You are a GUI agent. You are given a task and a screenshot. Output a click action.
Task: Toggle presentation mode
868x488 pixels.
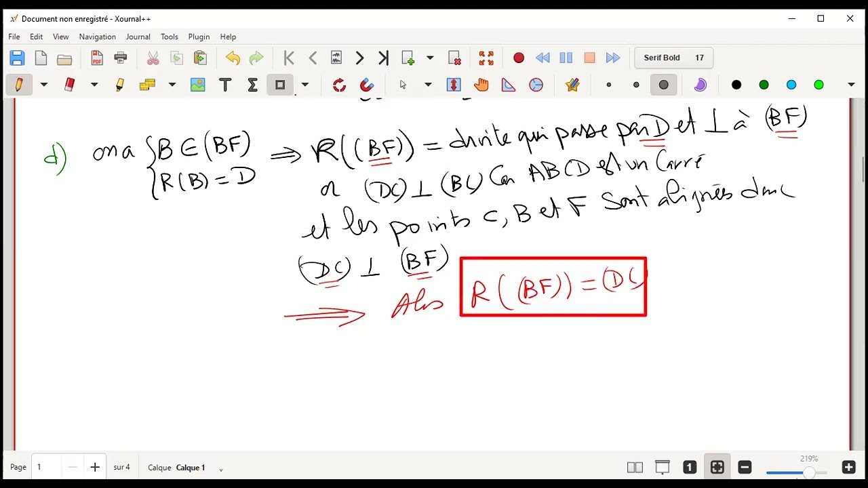click(663, 467)
